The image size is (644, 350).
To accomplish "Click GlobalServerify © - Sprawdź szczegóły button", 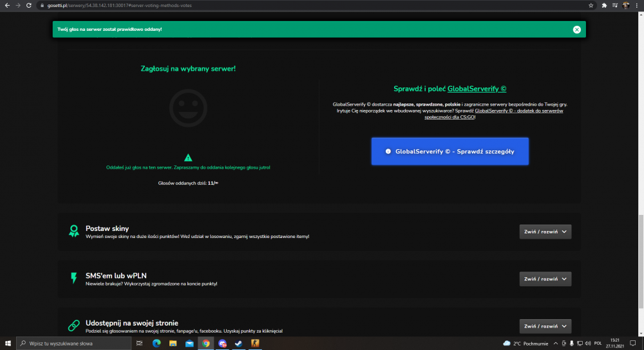I will coord(450,151).
